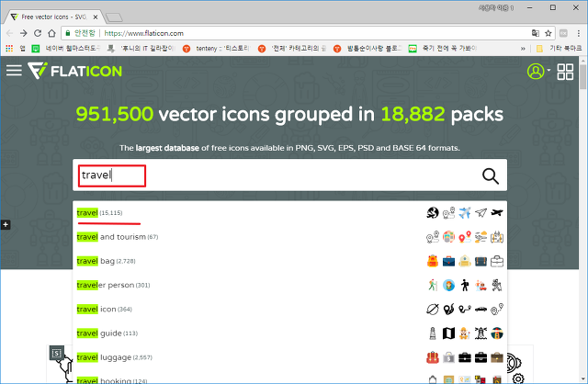Click the red backpack in travel luggage row

[433, 357]
